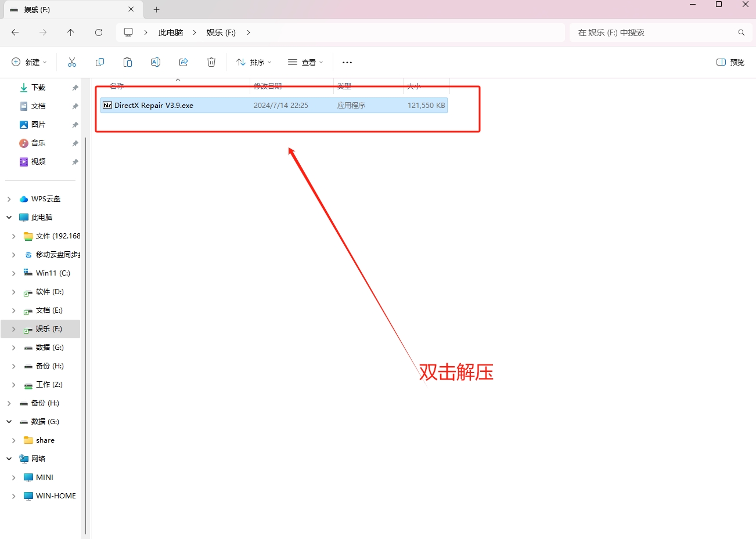Viewport: 756px width, 539px height.
Task: Click the Rename icon in toolbar
Action: point(156,62)
